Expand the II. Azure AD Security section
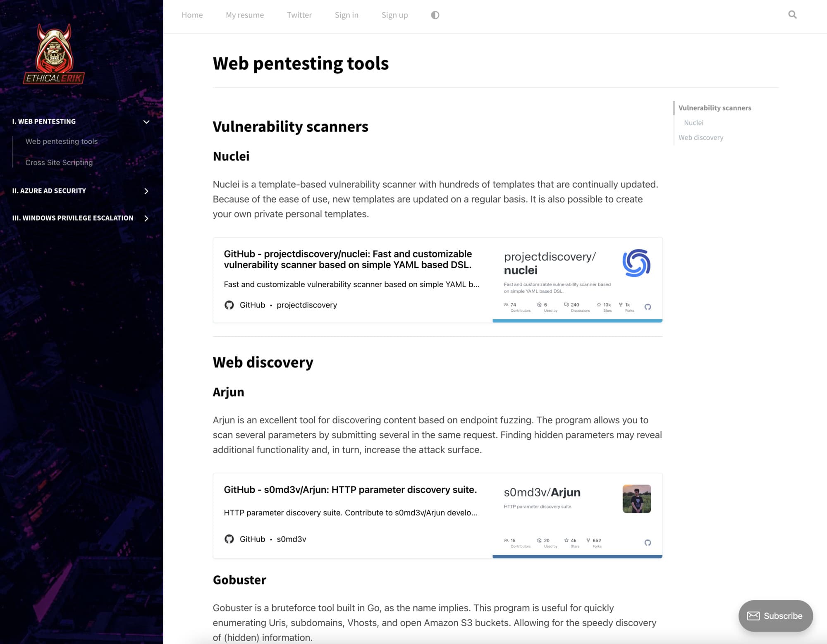Viewport: 827px width, 644px height. (146, 191)
